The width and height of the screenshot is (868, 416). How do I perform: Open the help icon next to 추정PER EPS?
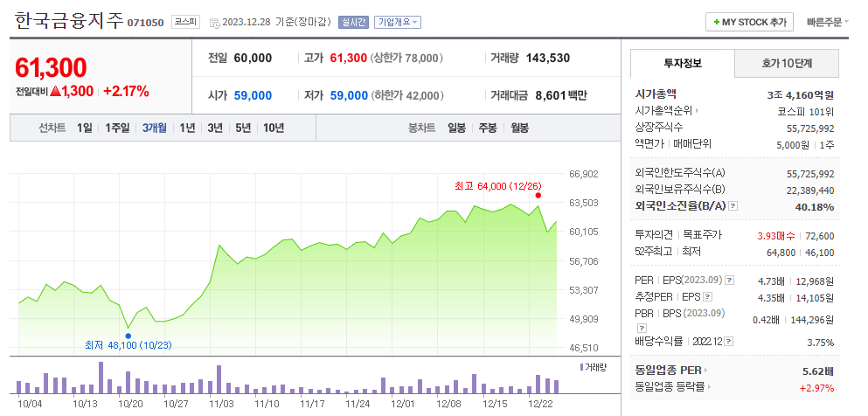707,297
